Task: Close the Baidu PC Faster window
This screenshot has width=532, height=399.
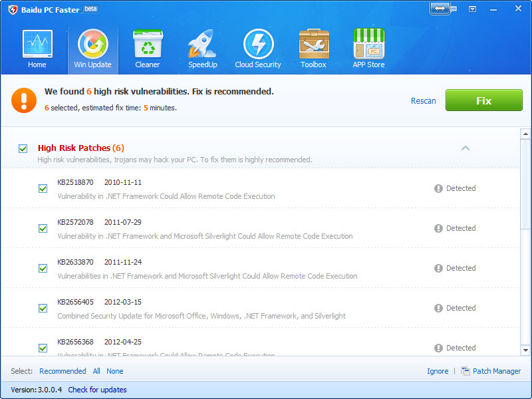Action: 518,9
